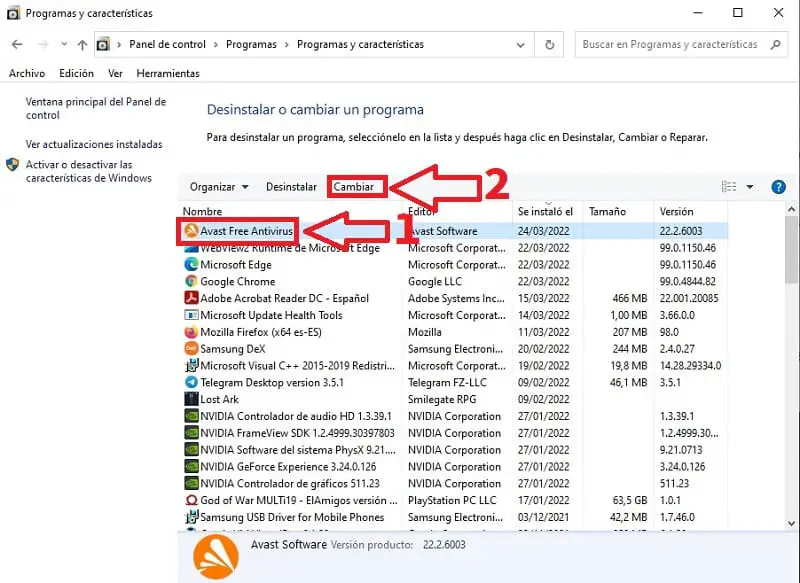Click Smilegate RPG editor cell
800x583 pixels.
pyautogui.click(x=442, y=399)
